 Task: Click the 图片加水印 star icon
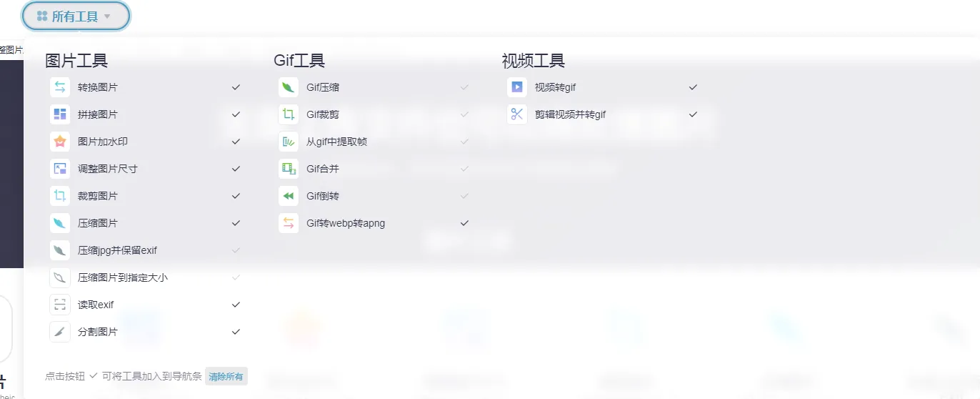(x=60, y=142)
